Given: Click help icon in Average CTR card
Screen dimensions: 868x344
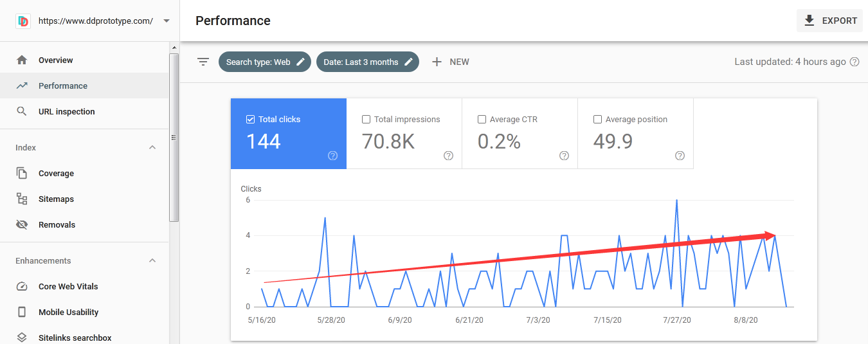Looking at the screenshot, I should (x=564, y=156).
